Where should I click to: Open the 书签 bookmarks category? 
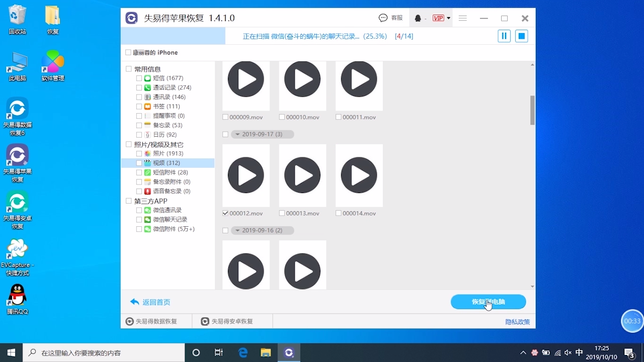pyautogui.click(x=166, y=107)
